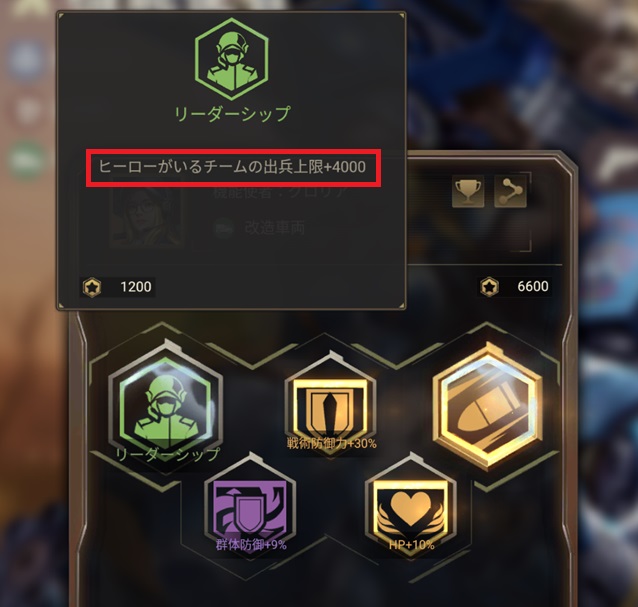Click the highlighted 出兵上限+4000 description text
Image resolution: width=638 pixels, height=607 pixels.
(x=233, y=167)
